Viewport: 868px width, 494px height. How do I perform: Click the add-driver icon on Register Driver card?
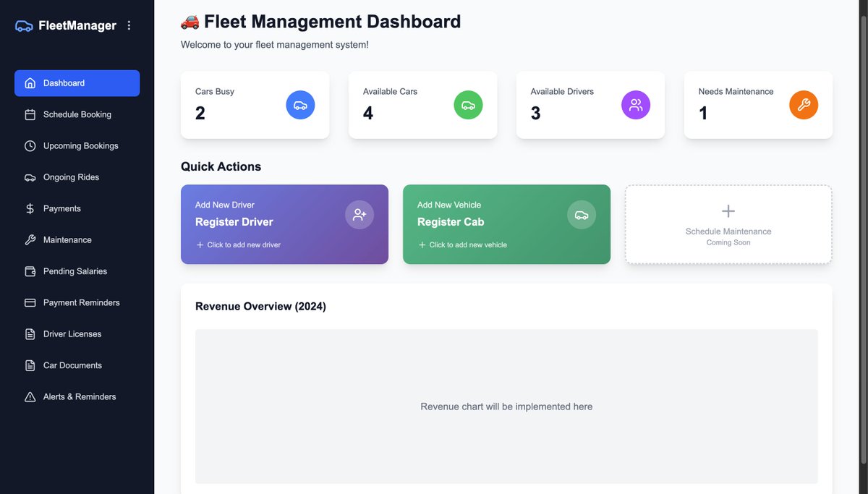(359, 214)
